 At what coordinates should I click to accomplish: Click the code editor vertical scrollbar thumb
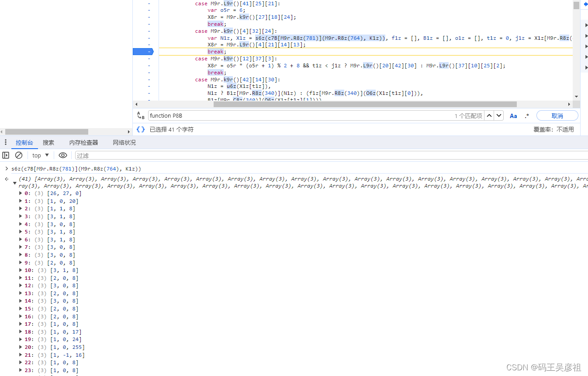576,5
